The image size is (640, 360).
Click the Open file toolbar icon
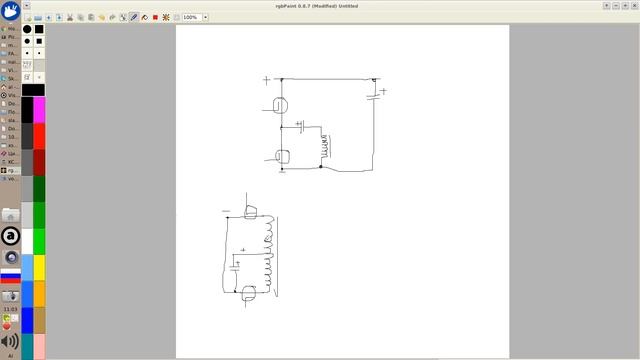(38, 18)
